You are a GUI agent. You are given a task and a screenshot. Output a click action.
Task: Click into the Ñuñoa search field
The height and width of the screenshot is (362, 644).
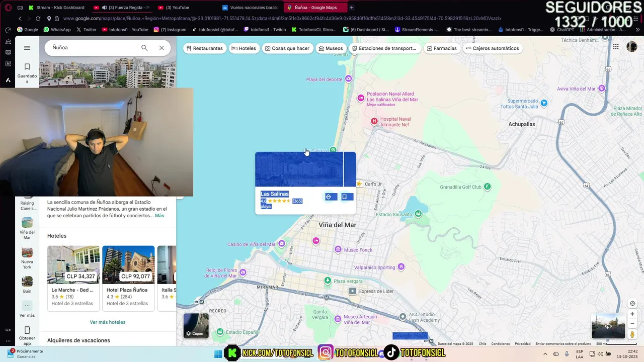93,48
